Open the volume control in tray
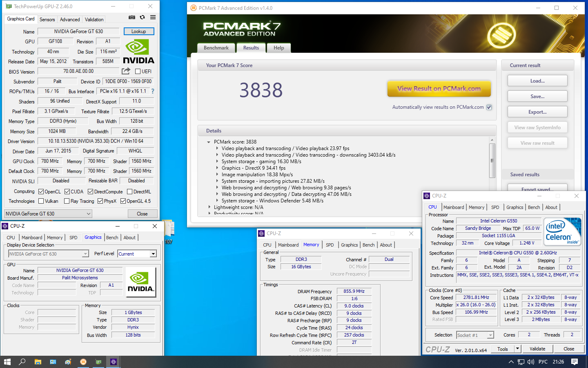Viewport: 588px width, 368px height. [531, 362]
